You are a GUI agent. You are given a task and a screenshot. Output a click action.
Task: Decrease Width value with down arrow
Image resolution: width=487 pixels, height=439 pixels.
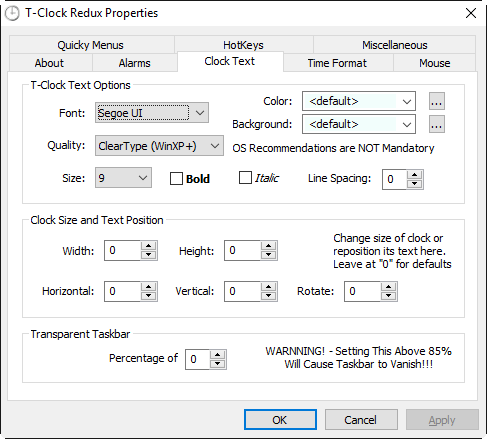149,255
